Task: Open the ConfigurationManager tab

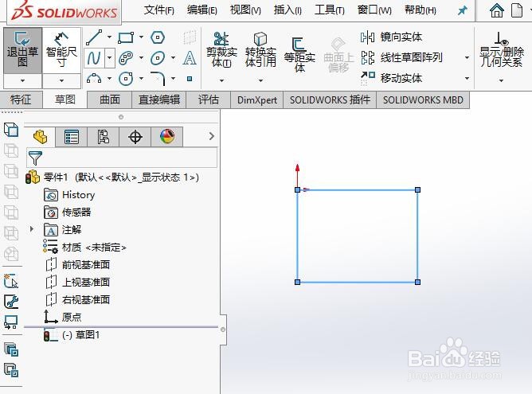Action: 104,137
